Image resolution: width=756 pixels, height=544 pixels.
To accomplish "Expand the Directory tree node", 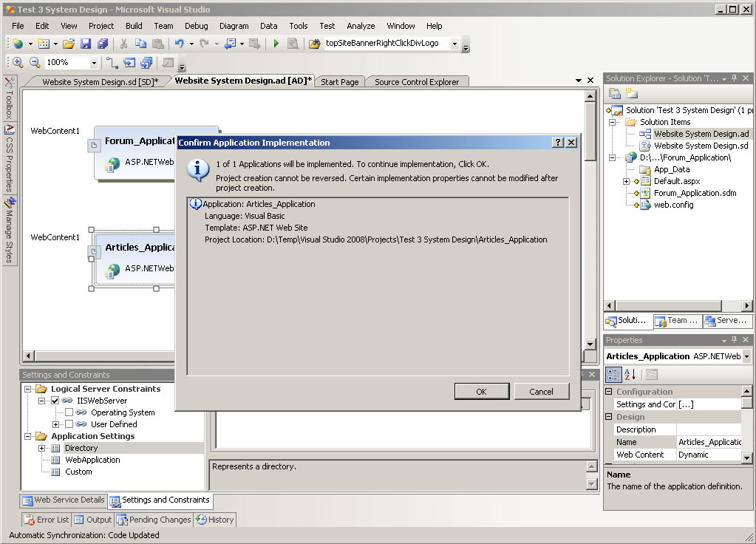I will (x=42, y=448).
